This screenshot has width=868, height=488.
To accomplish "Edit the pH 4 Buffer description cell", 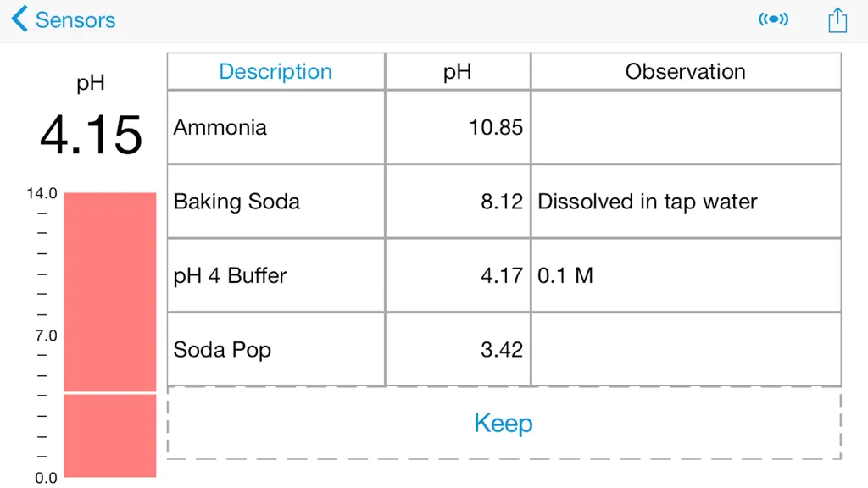I will (275, 275).
